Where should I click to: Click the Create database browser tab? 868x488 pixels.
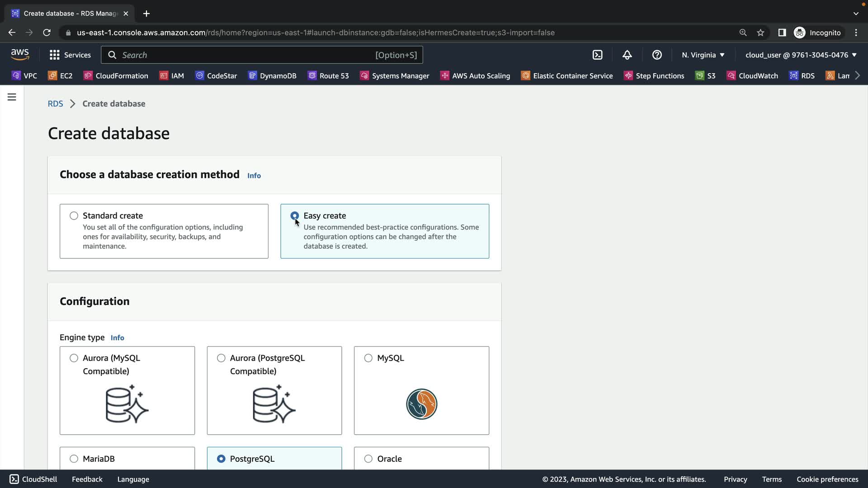(x=70, y=14)
